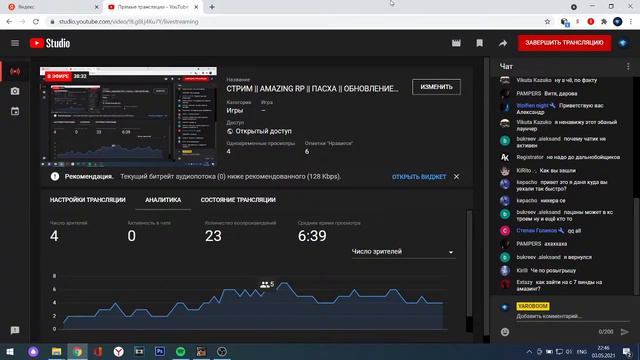
Task: Click the browser back arrow
Action: 9,22
